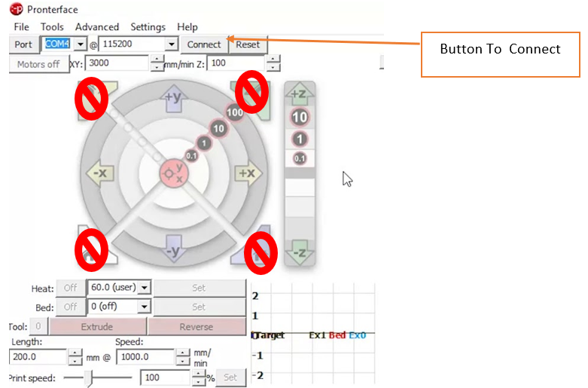Select 1 mm XY step circle
The height and width of the screenshot is (388, 588).
pyautogui.click(x=204, y=143)
